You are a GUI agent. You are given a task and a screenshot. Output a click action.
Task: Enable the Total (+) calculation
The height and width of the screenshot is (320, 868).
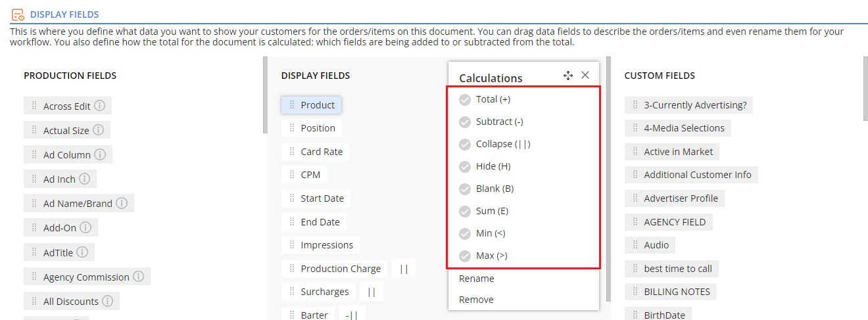point(465,99)
